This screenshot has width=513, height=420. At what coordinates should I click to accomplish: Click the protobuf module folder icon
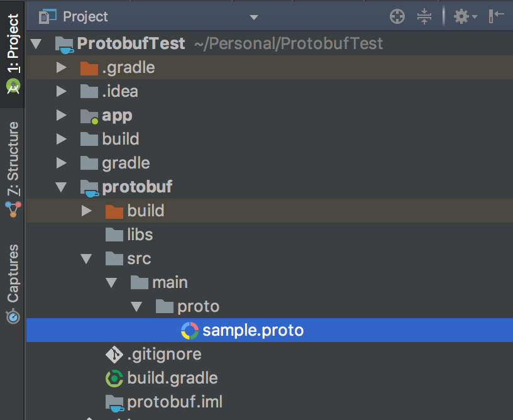[89, 187]
